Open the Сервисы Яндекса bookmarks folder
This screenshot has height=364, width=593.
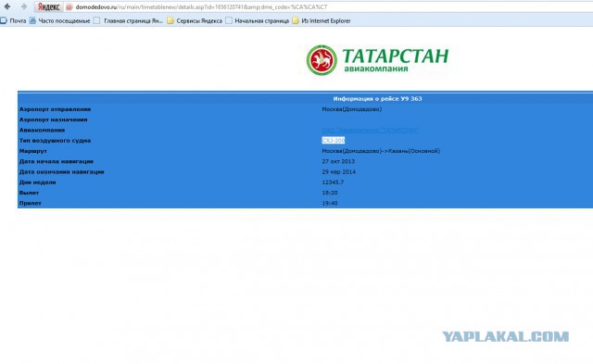(x=195, y=20)
